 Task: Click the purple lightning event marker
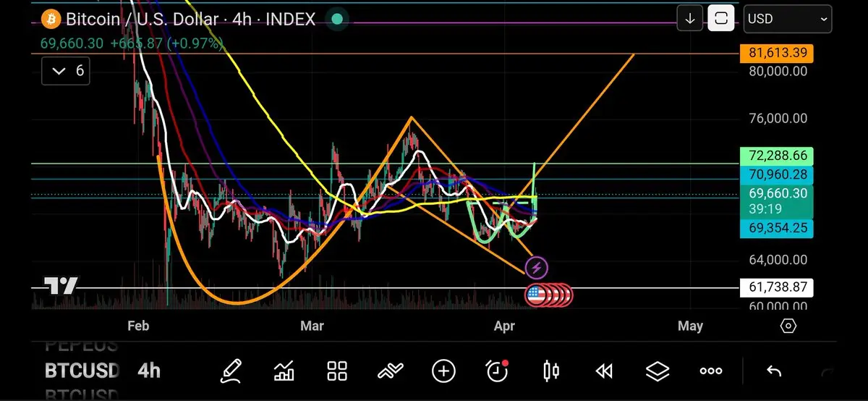536,269
